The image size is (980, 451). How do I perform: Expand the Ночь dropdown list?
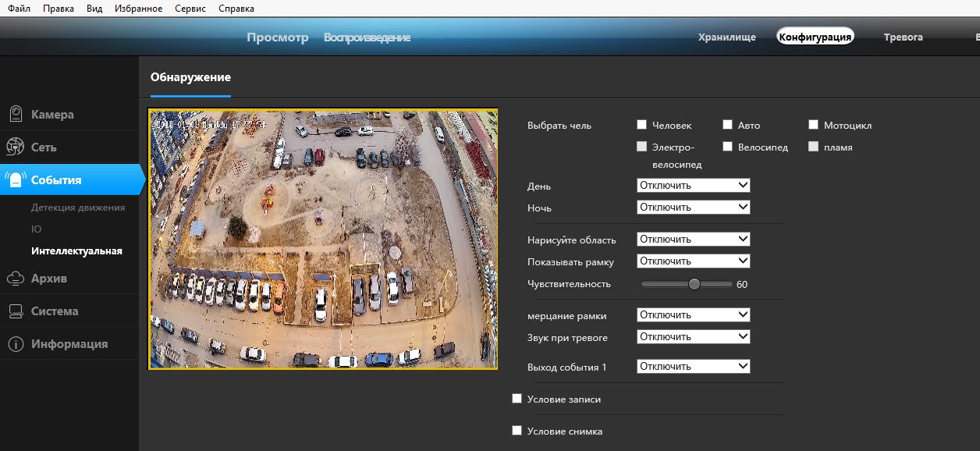pyautogui.click(x=693, y=208)
